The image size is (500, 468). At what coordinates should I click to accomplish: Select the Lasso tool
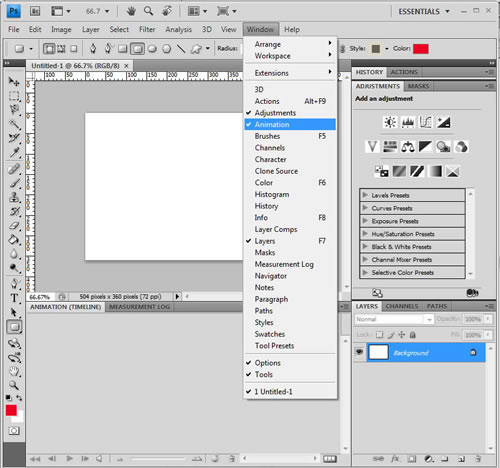click(x=14, y=110)
